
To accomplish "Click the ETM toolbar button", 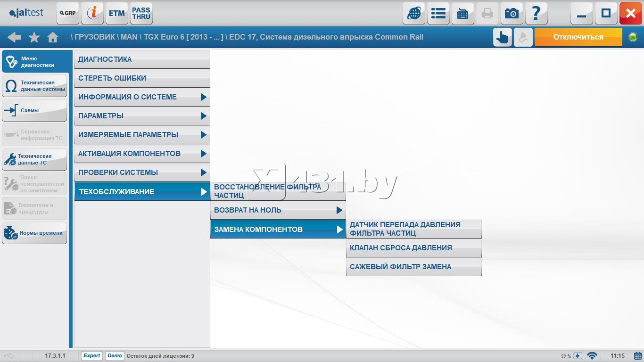I will (x=117, y=13).
